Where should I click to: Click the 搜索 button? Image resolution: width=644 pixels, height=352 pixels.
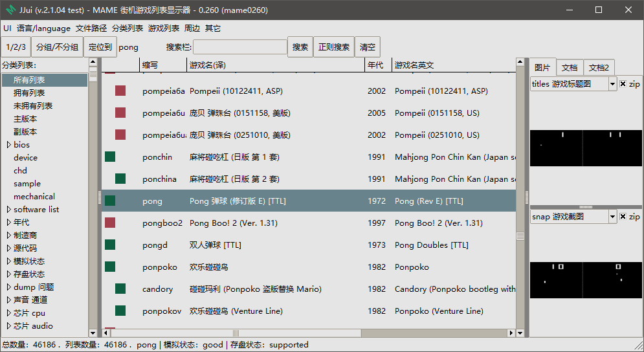point(300,47)
